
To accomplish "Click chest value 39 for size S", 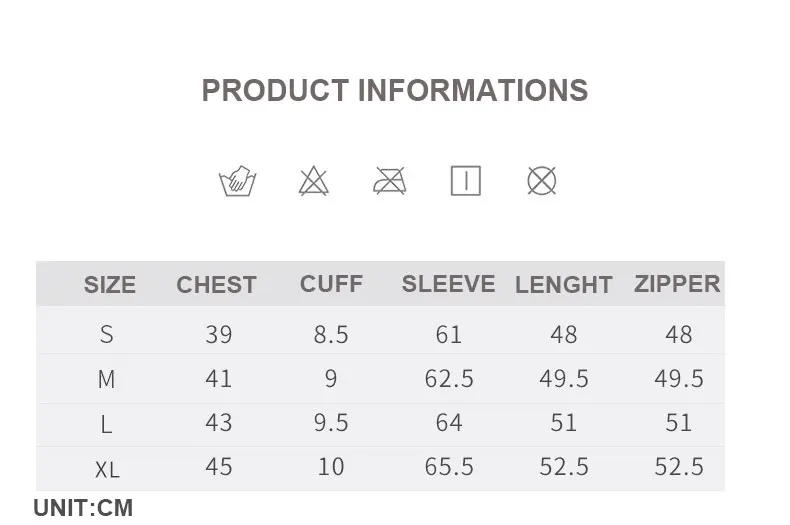I will click(218, 334).
